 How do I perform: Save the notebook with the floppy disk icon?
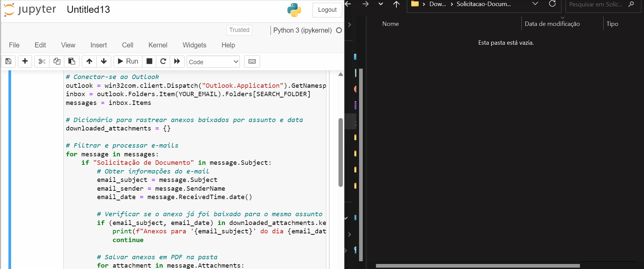click(8, 61)
